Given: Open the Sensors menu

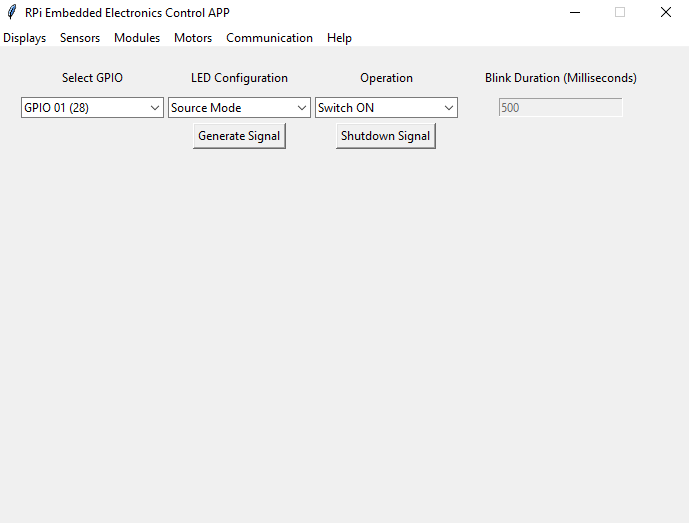Looking at the screenshot, I should tap(80, 38).
